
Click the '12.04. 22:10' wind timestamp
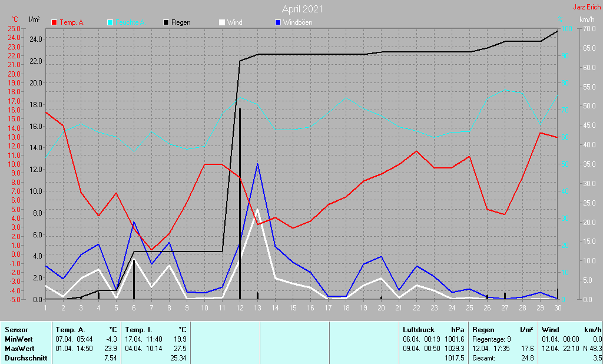(561, 349)
